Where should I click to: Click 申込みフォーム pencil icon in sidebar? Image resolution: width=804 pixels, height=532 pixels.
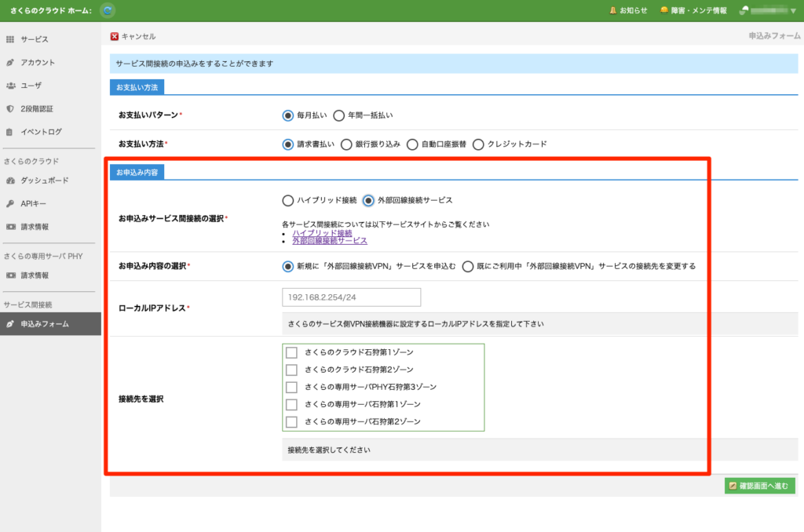(x=9, y=324)
